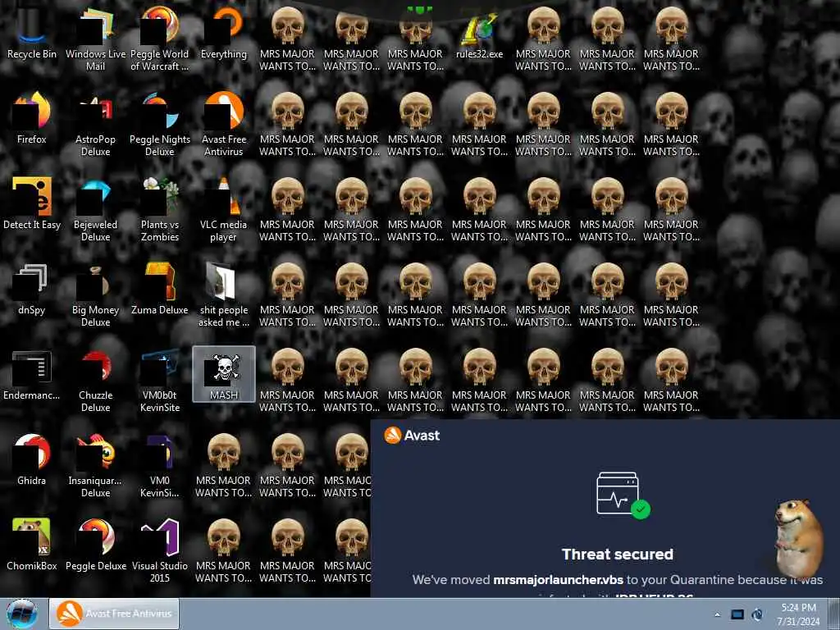The image size is (840, 630).
Task: Open the ChomikBox hamster icon
Action: click(x=31, y=546)
